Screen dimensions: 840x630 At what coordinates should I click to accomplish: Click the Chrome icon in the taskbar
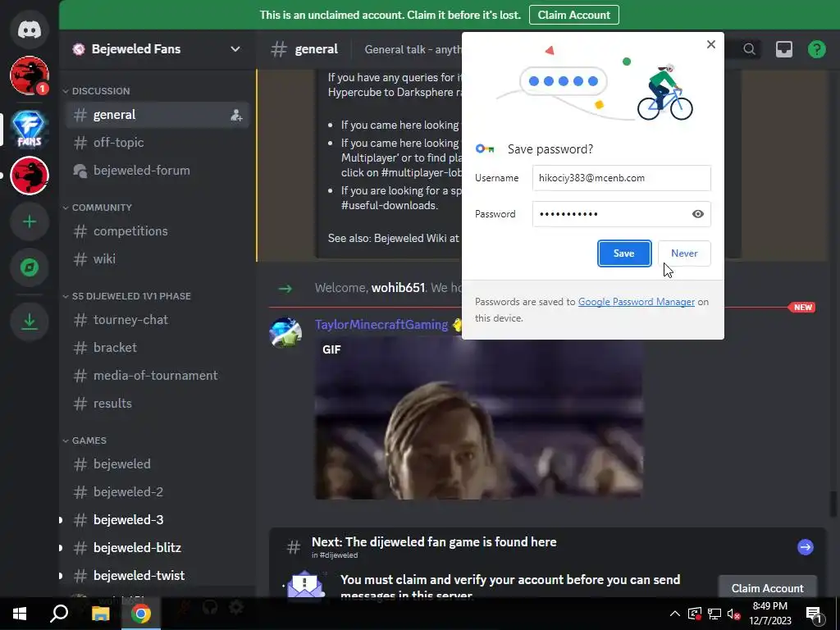pyautogui.click(x=141, y=614)
